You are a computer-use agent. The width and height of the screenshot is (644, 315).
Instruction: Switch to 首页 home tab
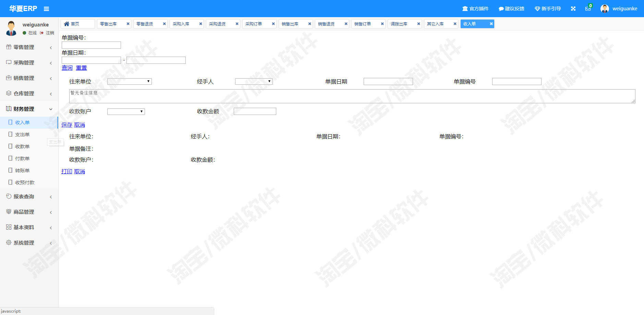click(78, 24)
